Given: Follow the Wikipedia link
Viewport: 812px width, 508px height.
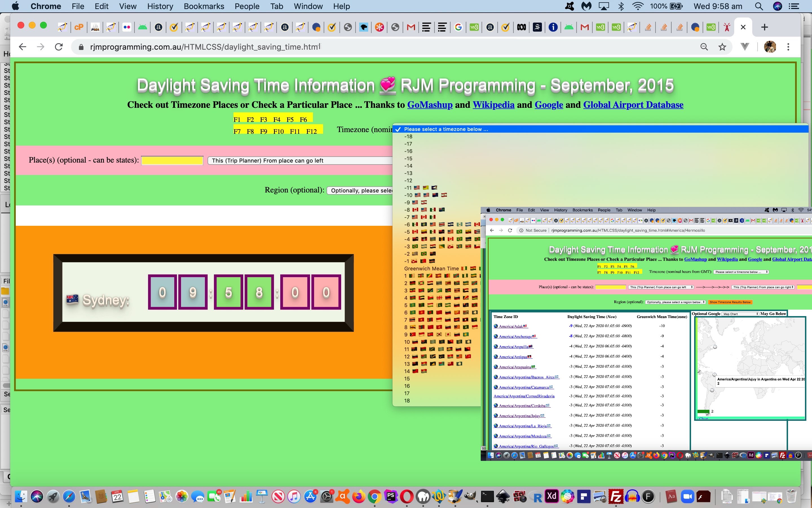Looking at the screenshot, I should pos(494,105).
